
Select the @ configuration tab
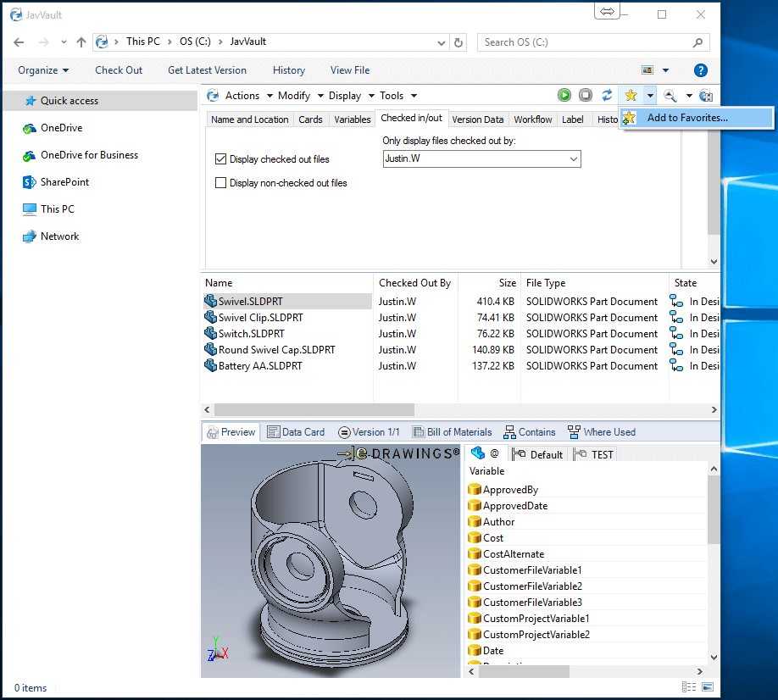tap(486, 453)
